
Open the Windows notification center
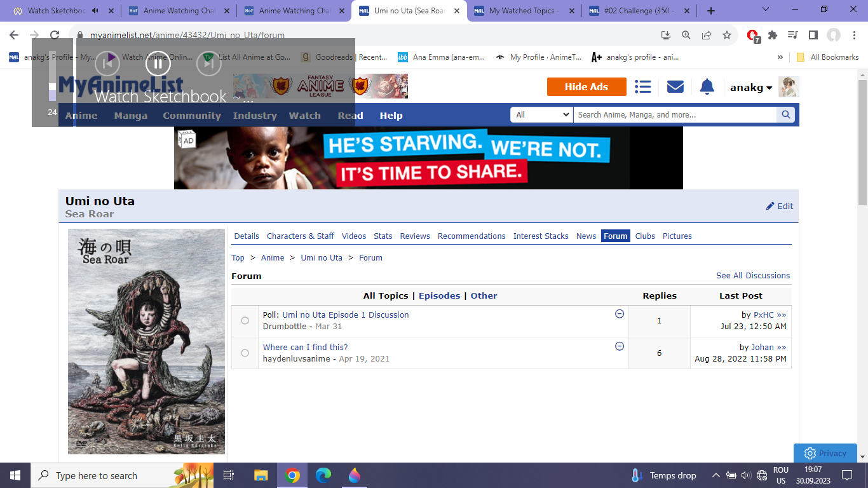(846, 475)
